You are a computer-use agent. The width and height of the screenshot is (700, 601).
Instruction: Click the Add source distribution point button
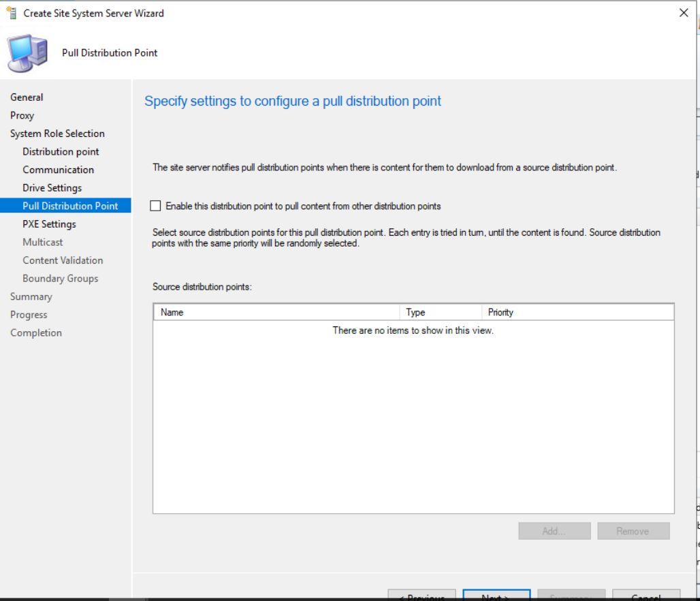click(554, 531)
